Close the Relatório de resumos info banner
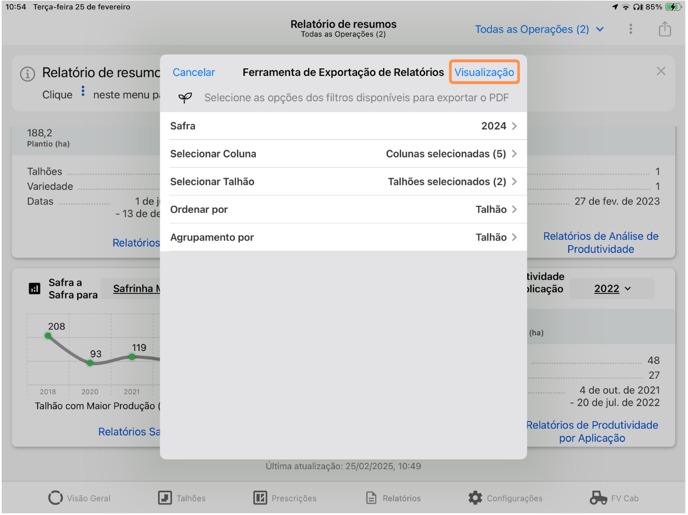This screenshot has height=515, width=688. tap(660, 72)
